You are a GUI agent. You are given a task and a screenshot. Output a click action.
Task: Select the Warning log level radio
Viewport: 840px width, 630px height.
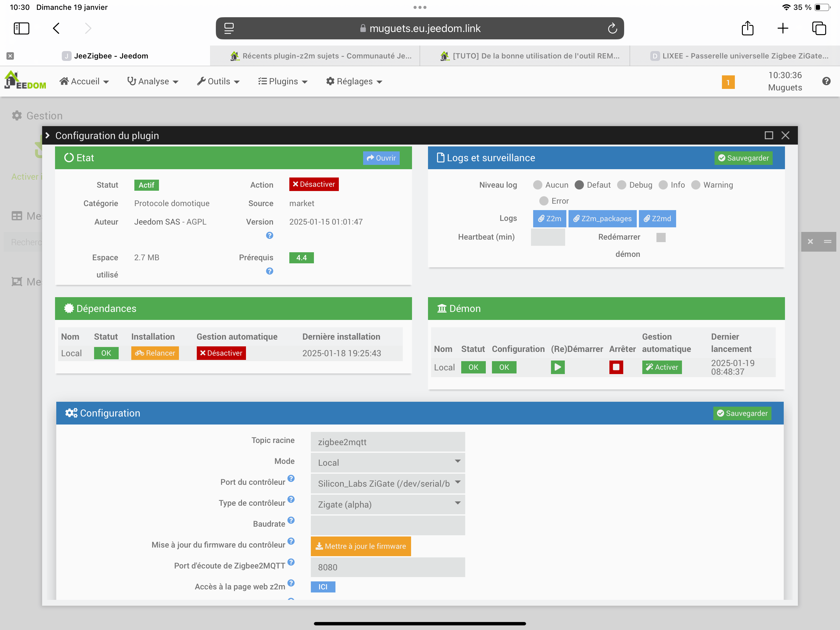tap(696, 185)
